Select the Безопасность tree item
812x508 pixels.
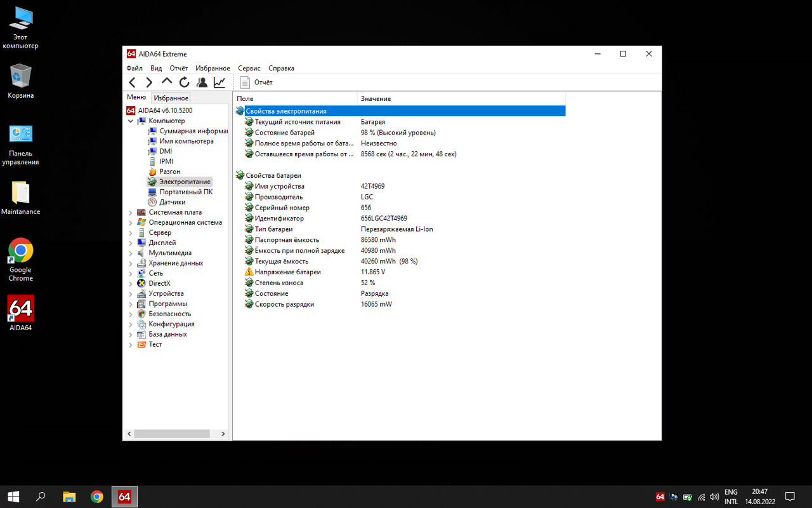tap(164, 314)
